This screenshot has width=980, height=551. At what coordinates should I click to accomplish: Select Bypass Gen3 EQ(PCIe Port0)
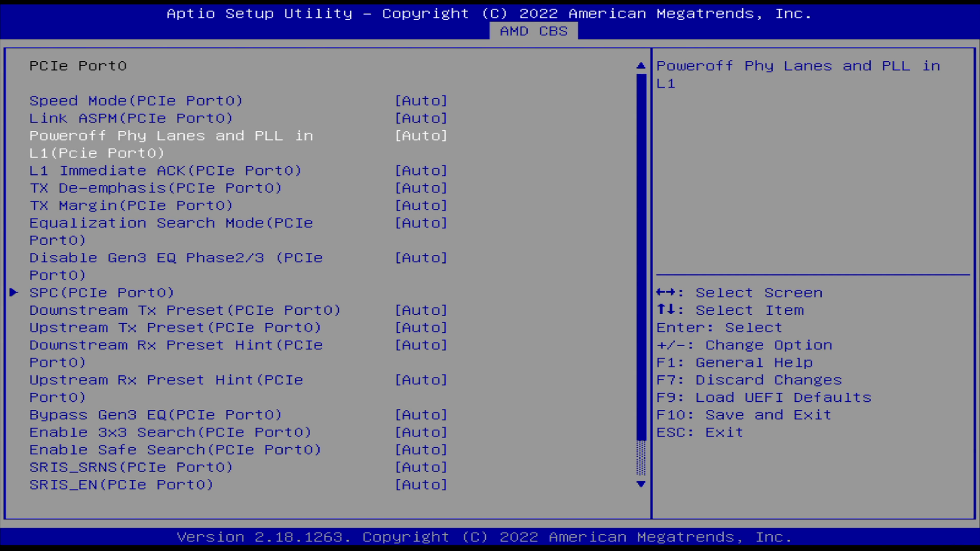point(155,415)
